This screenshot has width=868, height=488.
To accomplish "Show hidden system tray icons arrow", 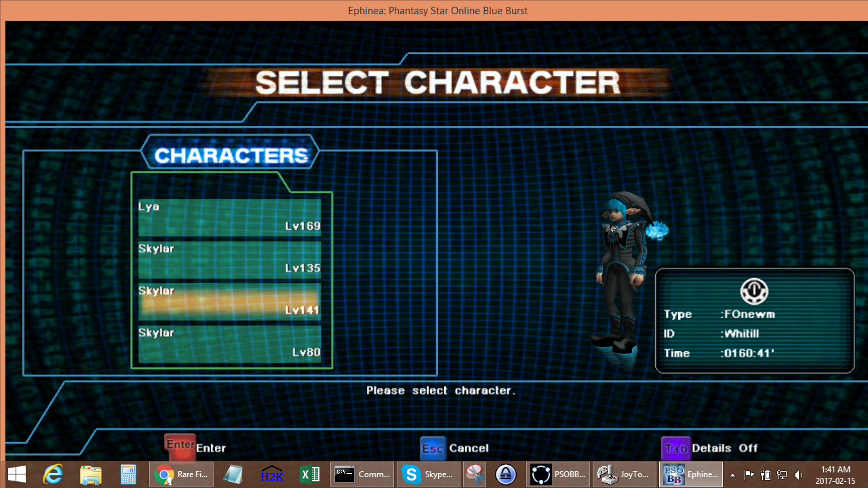I will [x=732, y=475].
